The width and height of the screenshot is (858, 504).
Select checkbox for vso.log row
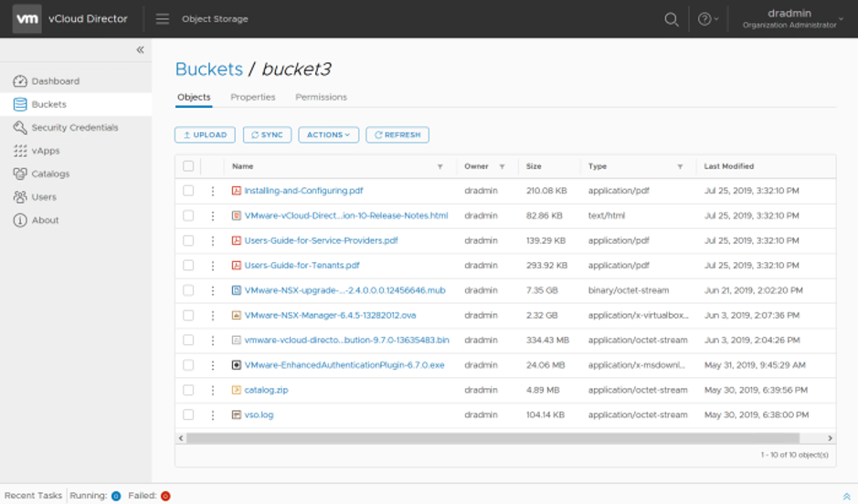(188, 415)
